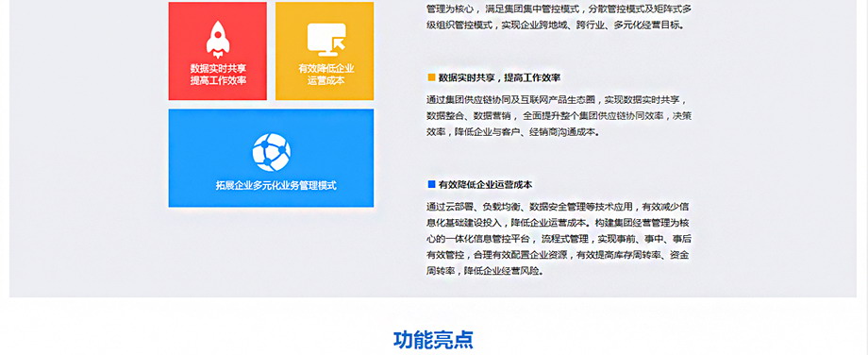Click the monitor cursor icon on yellow tile

pyautogui.click(x=326, y=40)
